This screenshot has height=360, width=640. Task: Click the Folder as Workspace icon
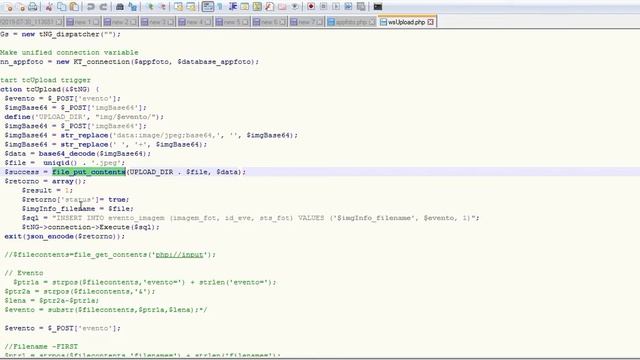coord(282,7)
